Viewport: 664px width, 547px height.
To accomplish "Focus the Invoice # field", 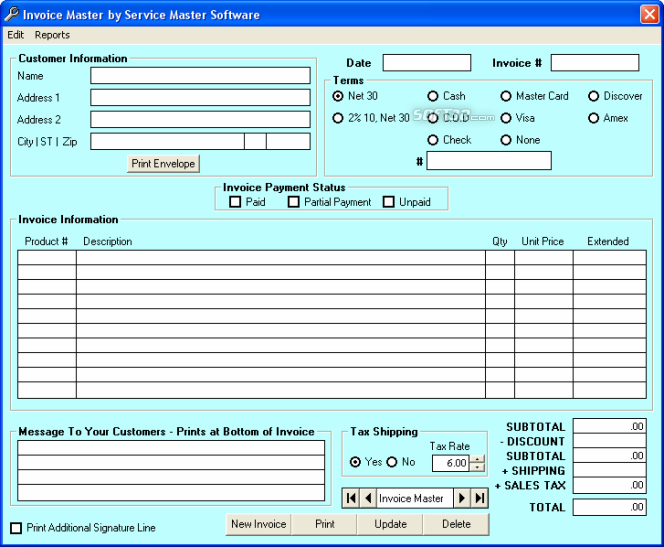I will 595,63.
